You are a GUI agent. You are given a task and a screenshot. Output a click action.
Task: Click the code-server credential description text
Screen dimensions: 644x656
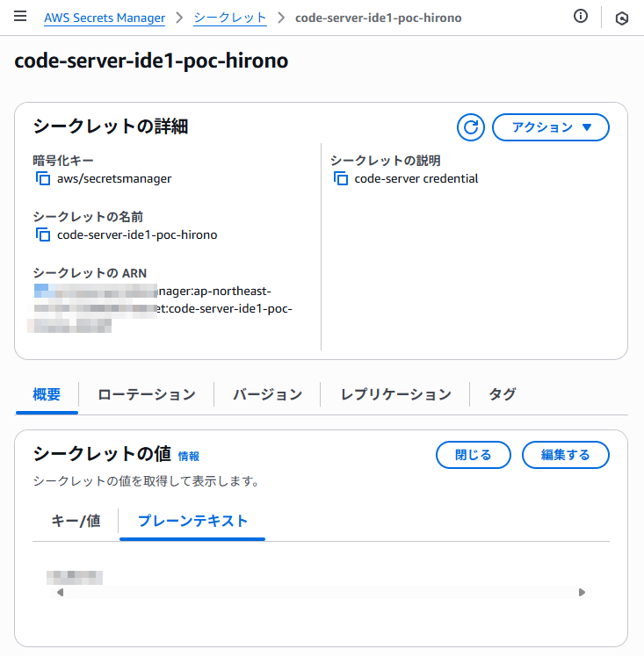(416, 178)
